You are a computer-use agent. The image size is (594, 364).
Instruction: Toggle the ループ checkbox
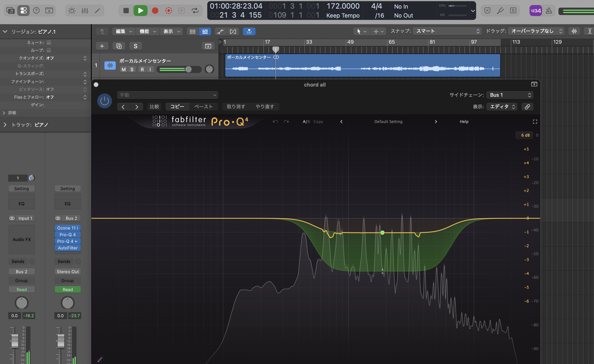click(49, 50)
